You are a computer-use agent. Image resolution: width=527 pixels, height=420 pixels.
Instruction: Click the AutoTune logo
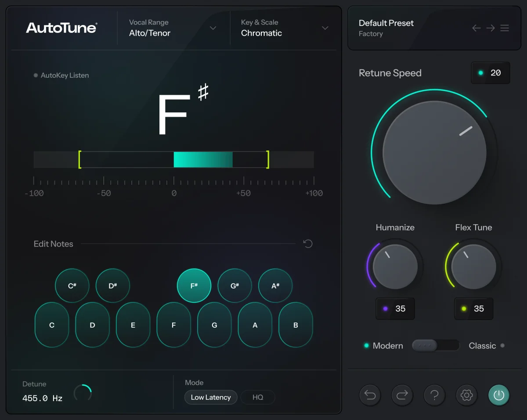[x=61, y=28]
